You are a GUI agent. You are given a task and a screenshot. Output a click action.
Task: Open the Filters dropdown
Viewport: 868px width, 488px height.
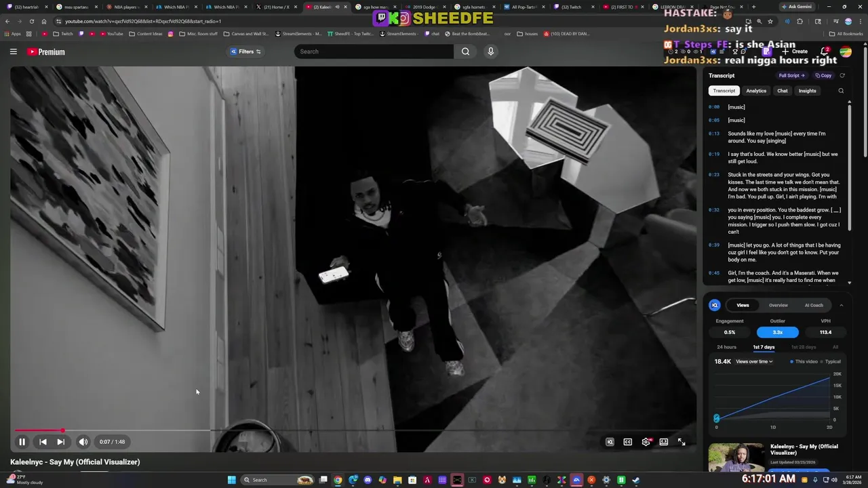coord(245,52)
